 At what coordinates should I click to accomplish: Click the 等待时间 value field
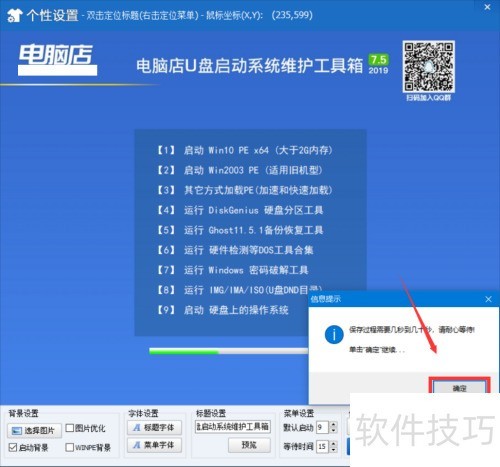coord(322,447)
